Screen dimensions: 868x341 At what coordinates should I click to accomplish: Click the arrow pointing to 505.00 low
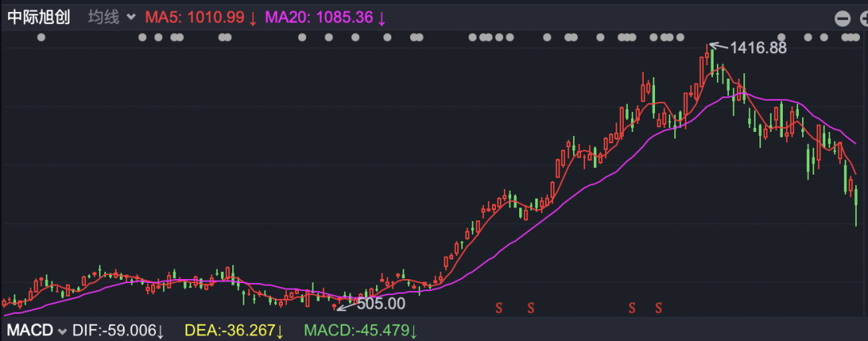point(346,305)
